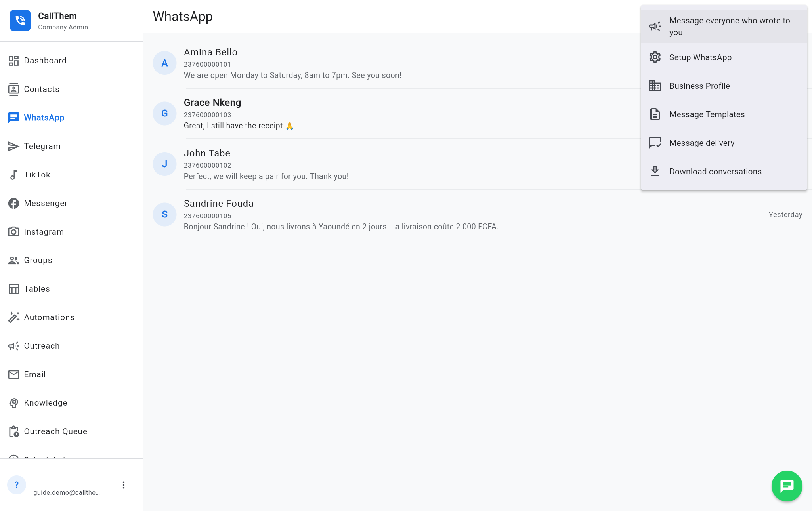Open the Messenger Facebook icon

pyautogui.click(x=13, y=203)
